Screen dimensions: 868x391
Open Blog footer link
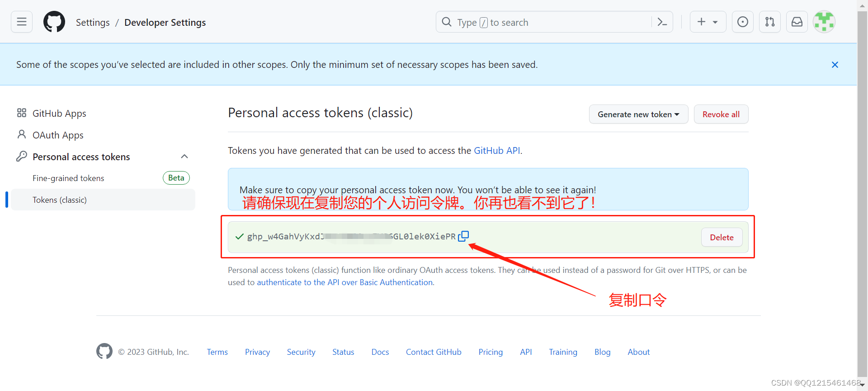tap(602, 352)
